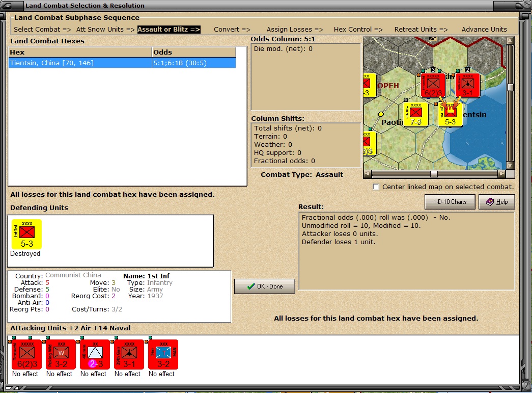
Task: Click the Combat Type: Assault label
Action: tap(302, 175)
